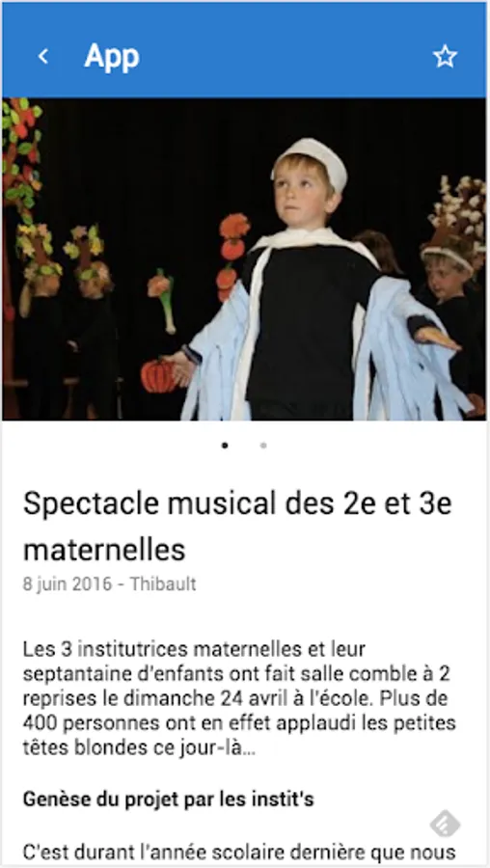
Task: Go back using the header arrow
Action: tap(43, 56)
